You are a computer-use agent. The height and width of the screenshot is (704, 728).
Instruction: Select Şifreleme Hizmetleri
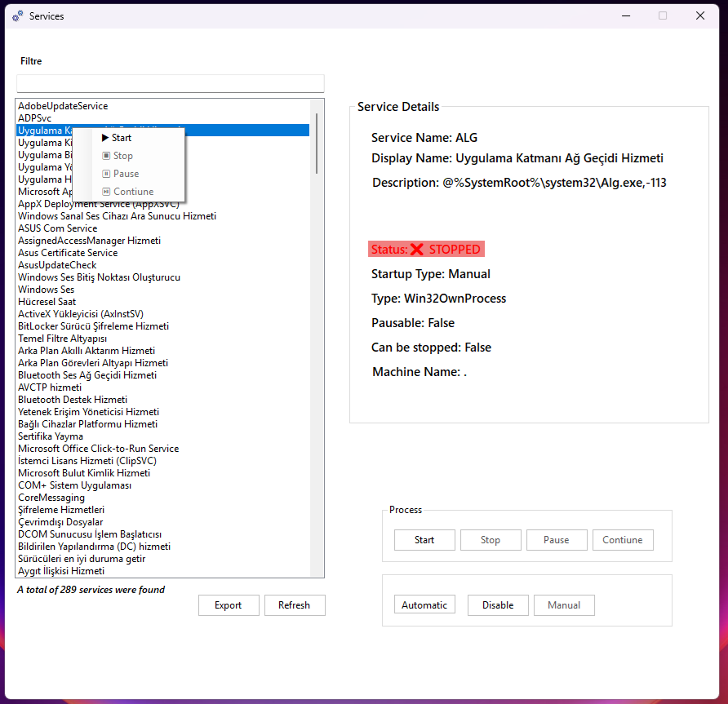click(163, 510)
